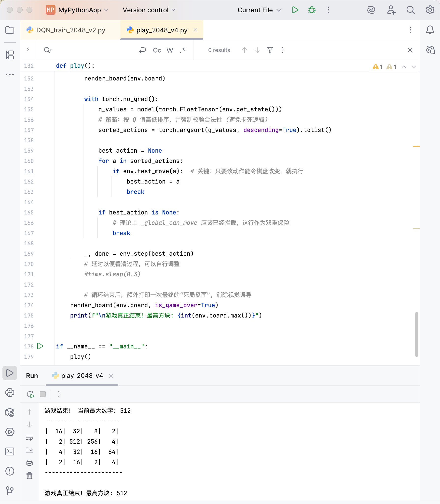Open Search Everywhere magnifier icon
This screenshot has width=440, height=504.
[x=411, y=10]
